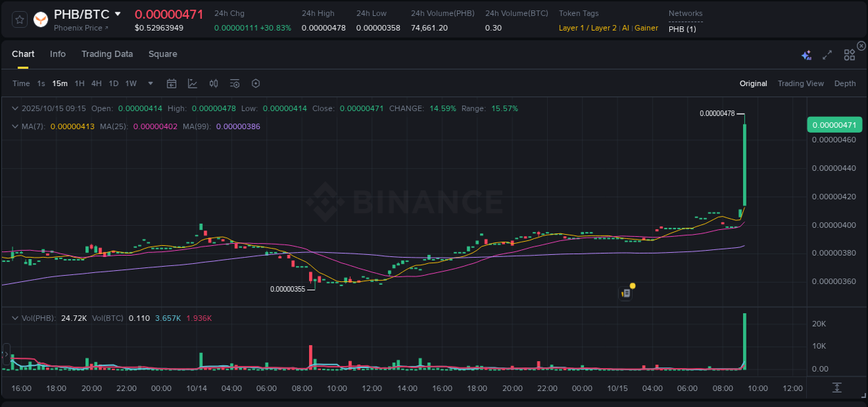Select the 1H time interval

tap(78, 83)
